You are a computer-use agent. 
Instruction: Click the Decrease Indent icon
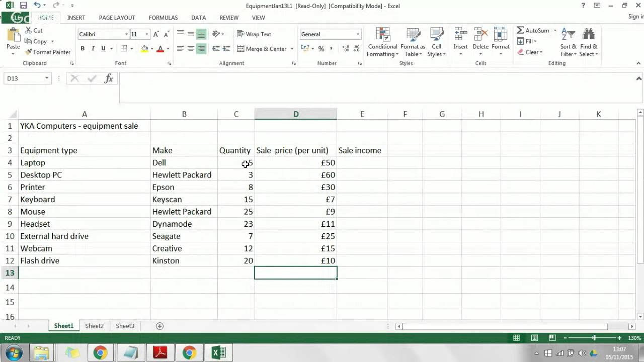pyautogui.click(x=216, y=49)
